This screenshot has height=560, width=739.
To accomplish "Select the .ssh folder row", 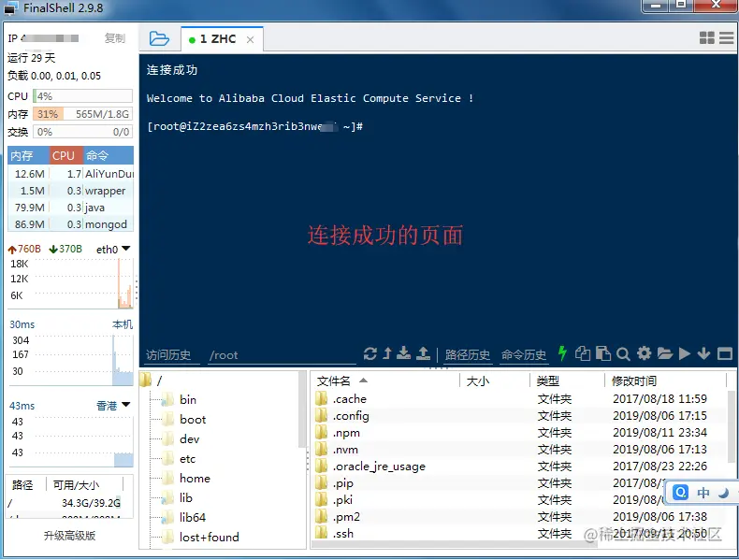I will tap(520, 534).
